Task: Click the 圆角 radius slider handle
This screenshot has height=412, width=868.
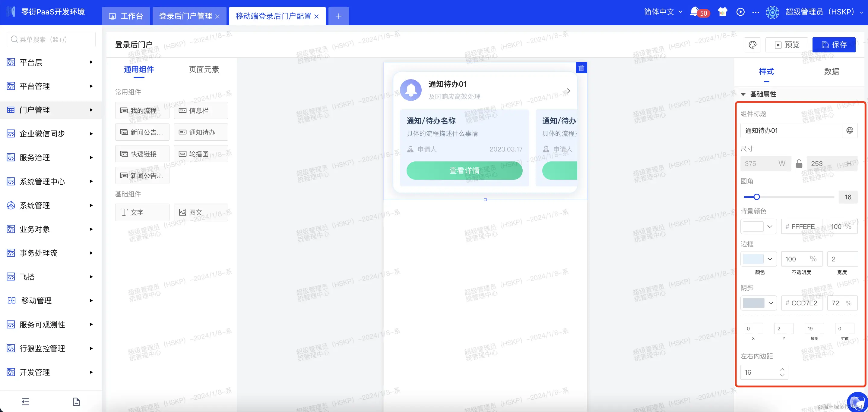Action: click(756, 197)
